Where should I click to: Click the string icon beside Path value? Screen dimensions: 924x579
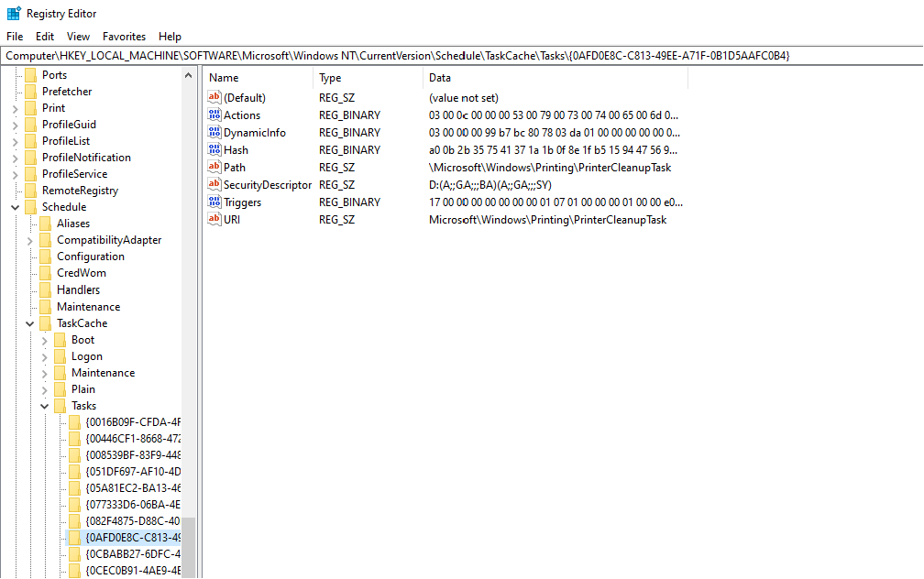click(215, 168)
